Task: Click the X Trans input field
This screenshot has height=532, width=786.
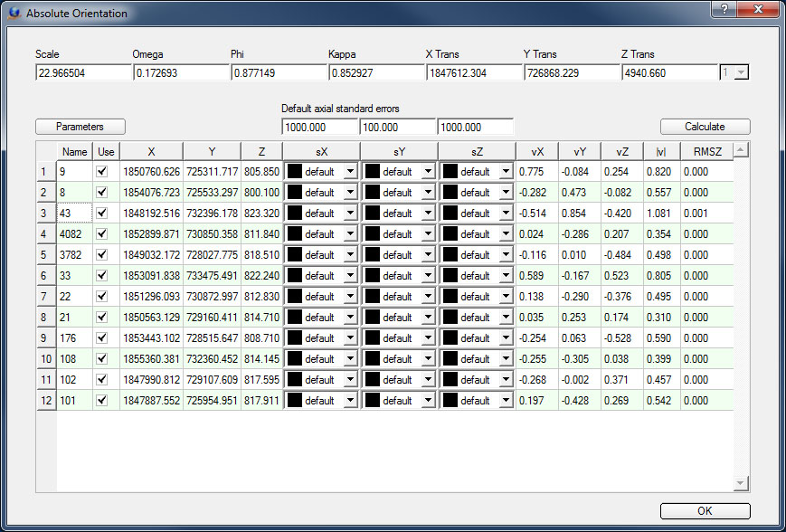Action: (474, 72)
